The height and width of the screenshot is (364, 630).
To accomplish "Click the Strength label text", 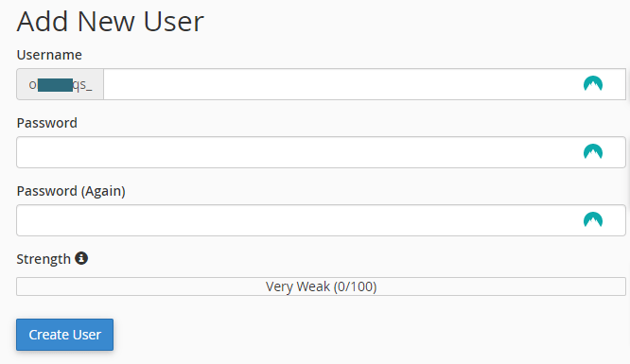I will click(x=44, y=259).
